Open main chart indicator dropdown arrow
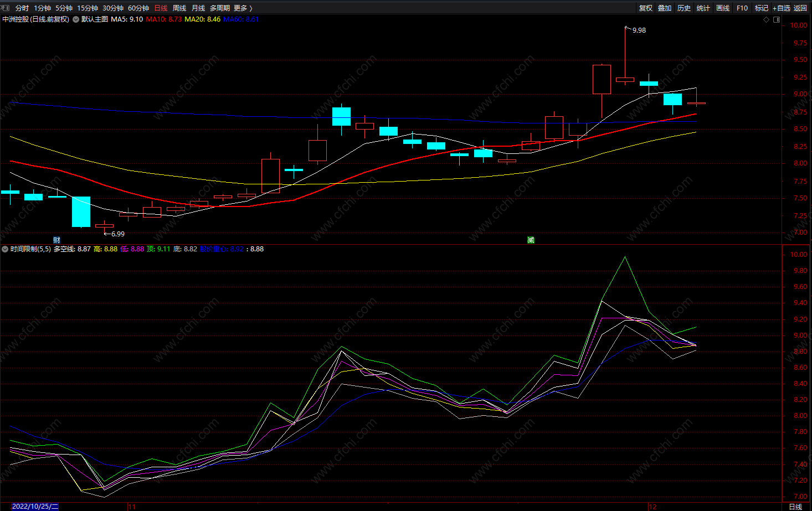Screen dimensions: 812x511 click(x=76, y=19)
